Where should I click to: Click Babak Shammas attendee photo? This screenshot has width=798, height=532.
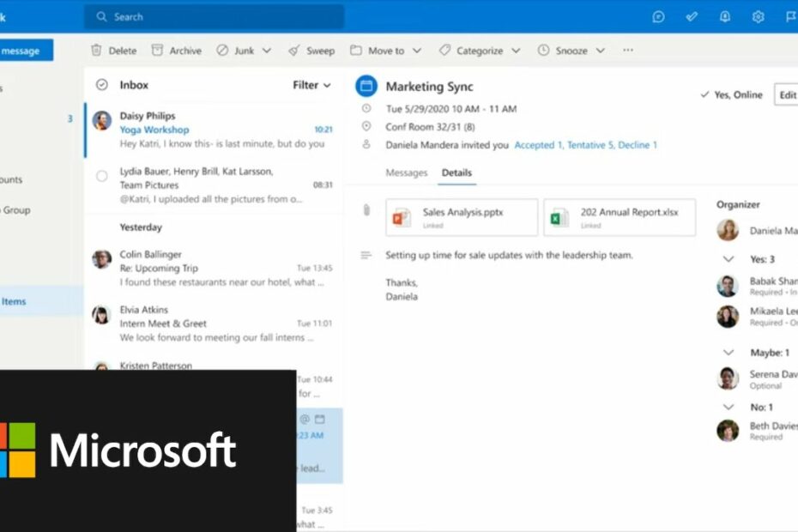click(x=728, y=286)
